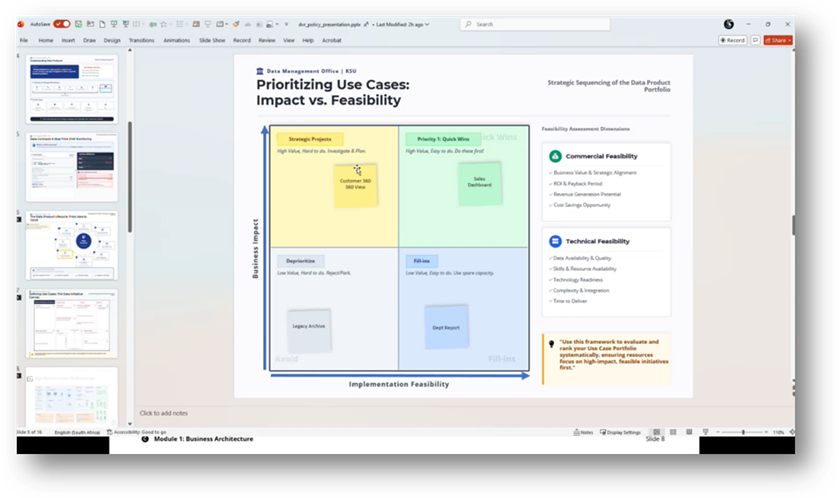Click the Save icon beside AutoSave
The height and width of the screenshot is (498, 839).
(x=79, y=24)
